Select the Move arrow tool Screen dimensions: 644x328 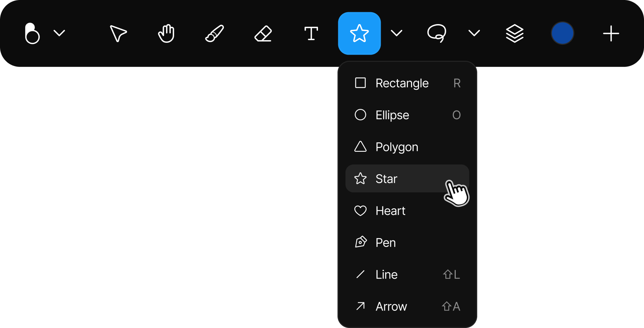[118, 33]
